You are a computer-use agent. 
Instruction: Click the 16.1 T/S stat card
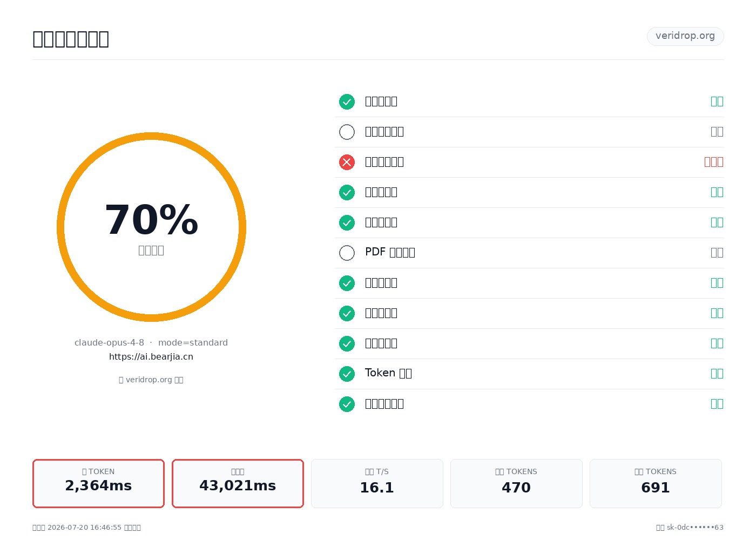[377, 483]
